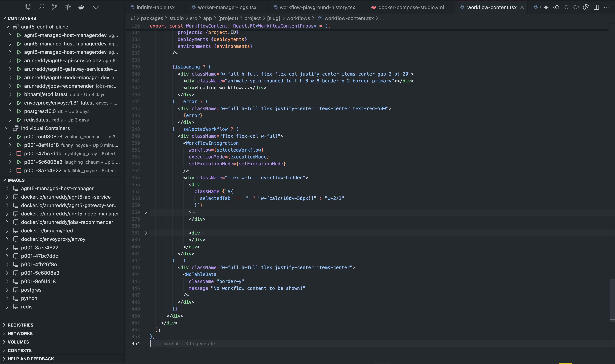Go to next change circle-arrow icon
This screenshot has height=364, width=615.
tap(576, 7)
